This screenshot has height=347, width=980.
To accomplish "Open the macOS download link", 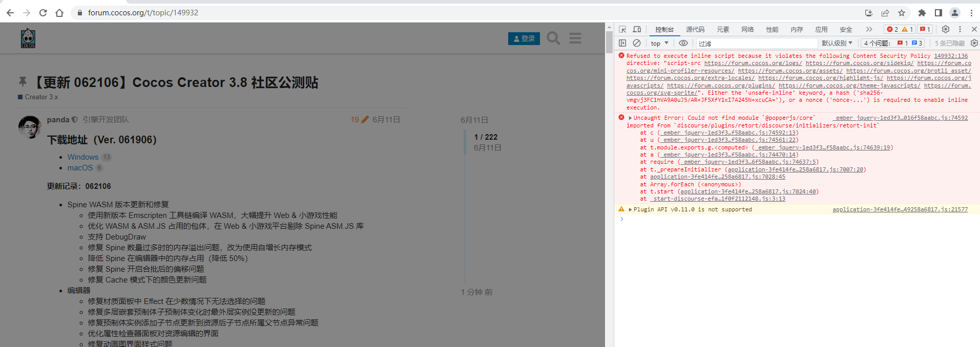I will pyautogui.click(x=80, y=168).
